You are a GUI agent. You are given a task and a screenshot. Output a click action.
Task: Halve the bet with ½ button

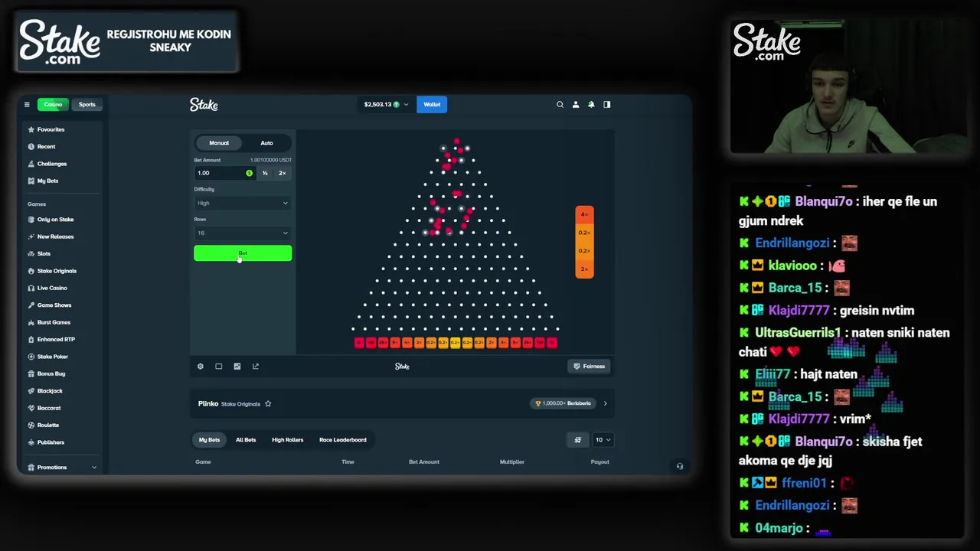[x=265, y=174]
